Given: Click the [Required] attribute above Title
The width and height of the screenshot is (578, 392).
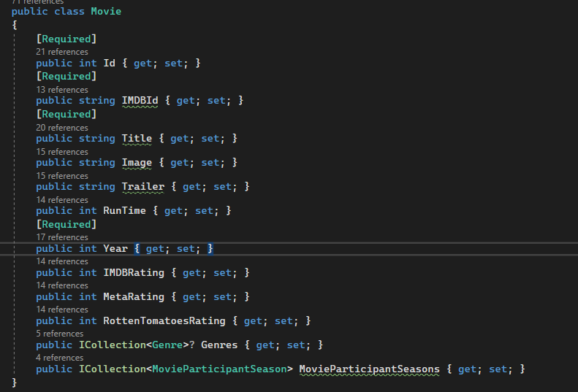Looking at the screenshot, I should point(66,114).
